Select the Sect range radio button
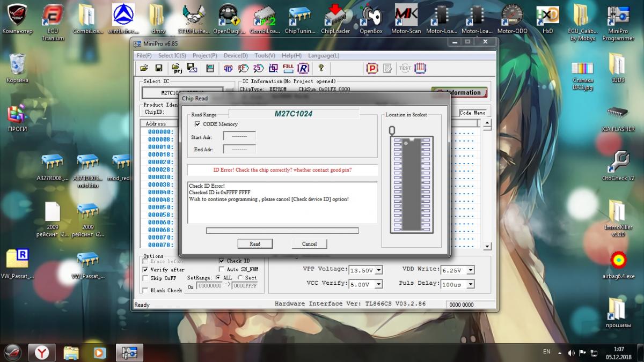Viewport: 644px width, 362px height. coord(240,278)
